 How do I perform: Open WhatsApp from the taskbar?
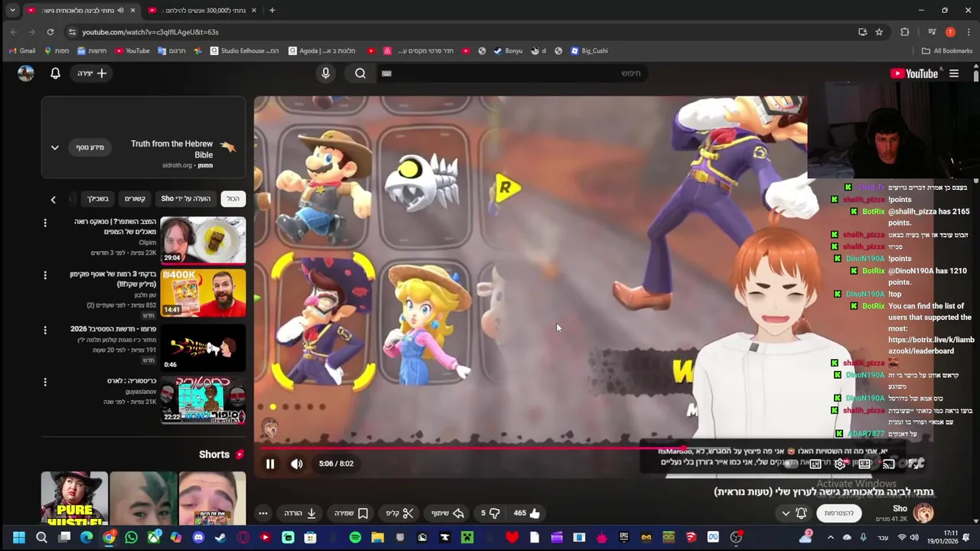[x=132, y=537]
